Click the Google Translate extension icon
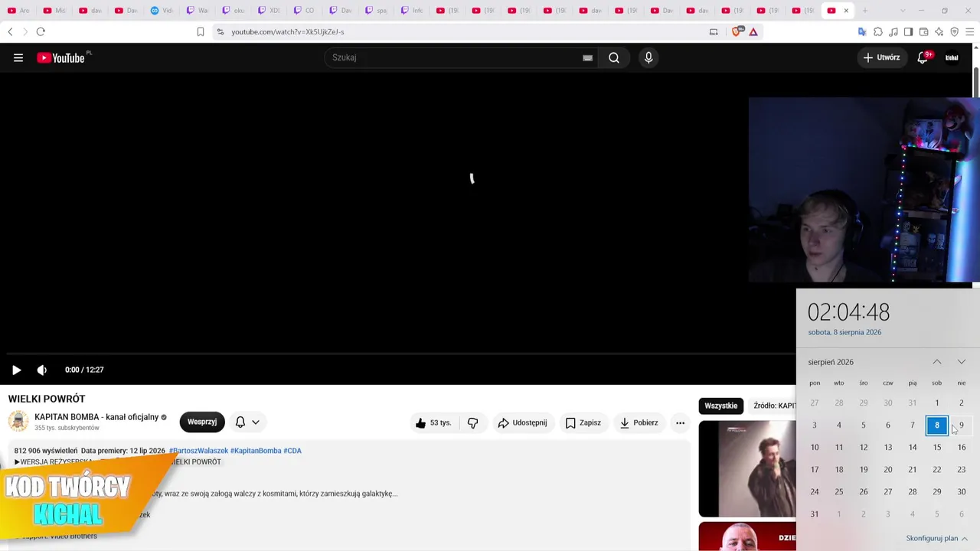 862,32
